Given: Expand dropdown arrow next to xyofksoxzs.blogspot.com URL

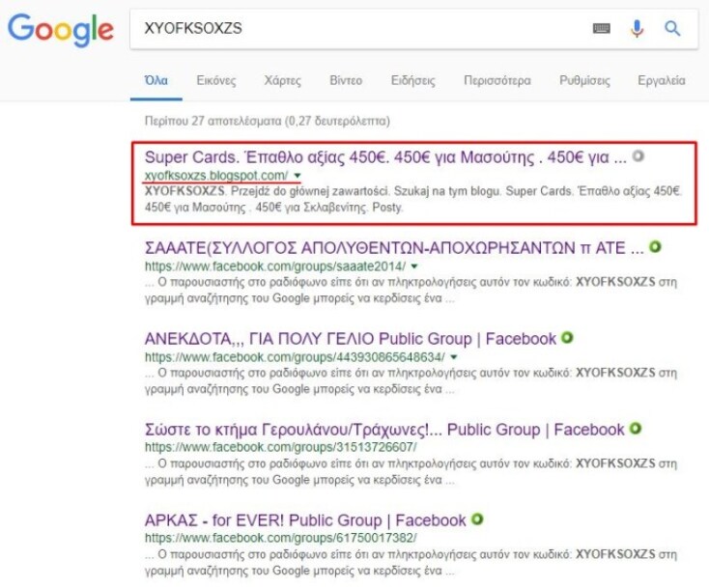Looking at the screenshot, I should [x=298, y=176].
